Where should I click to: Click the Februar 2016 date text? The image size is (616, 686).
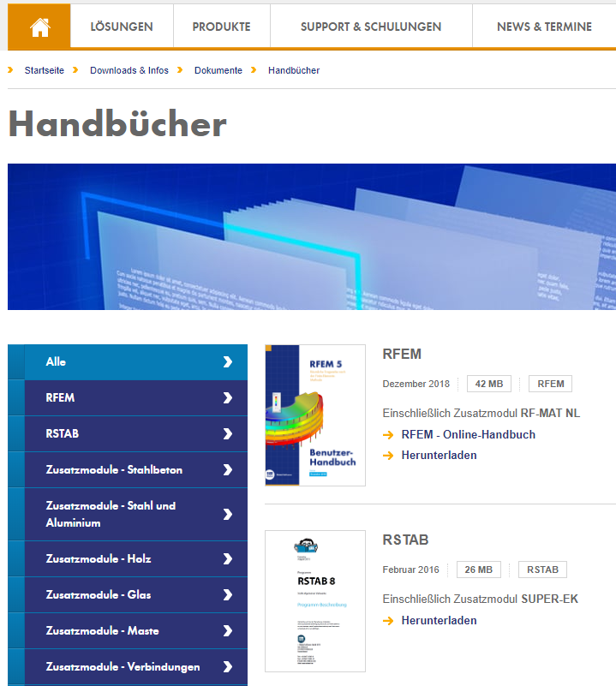pos(410,570)
